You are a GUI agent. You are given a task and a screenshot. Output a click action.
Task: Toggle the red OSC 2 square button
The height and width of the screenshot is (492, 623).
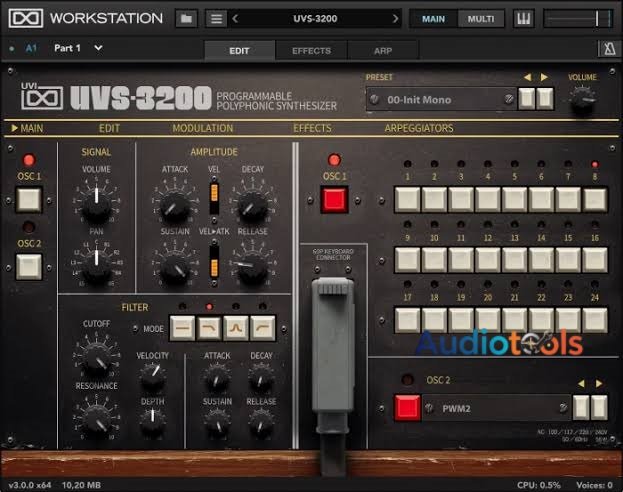(407, 407)
